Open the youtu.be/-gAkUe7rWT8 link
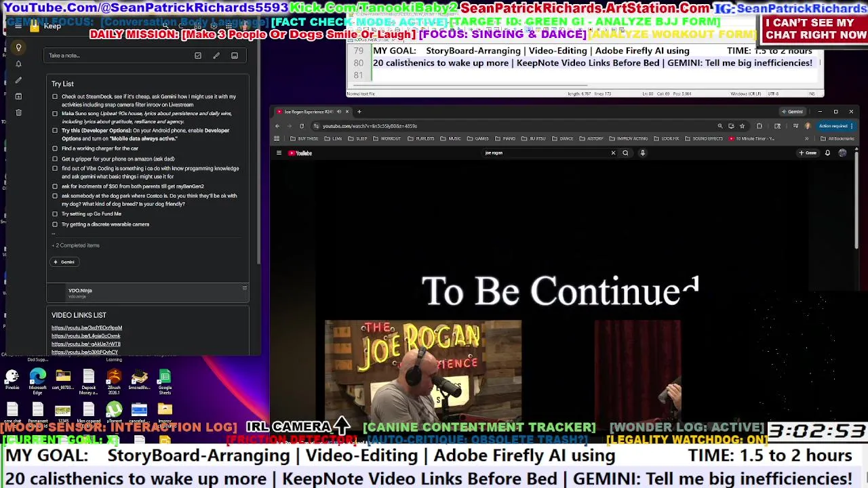This screenshot has width=868, height=488. pos(86,344)
